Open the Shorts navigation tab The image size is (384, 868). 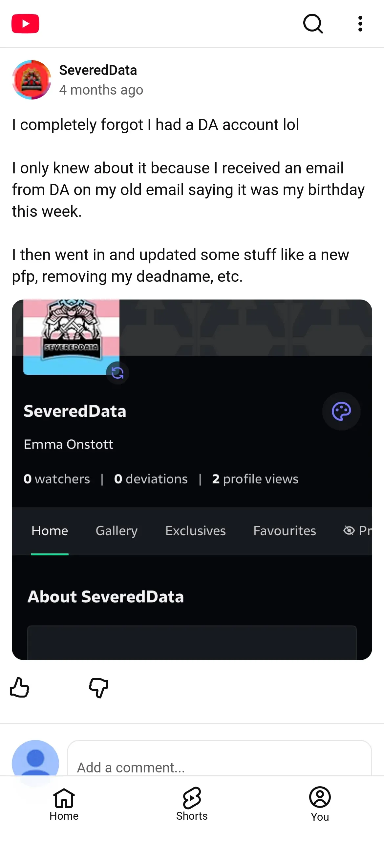(x=192, y=804)
